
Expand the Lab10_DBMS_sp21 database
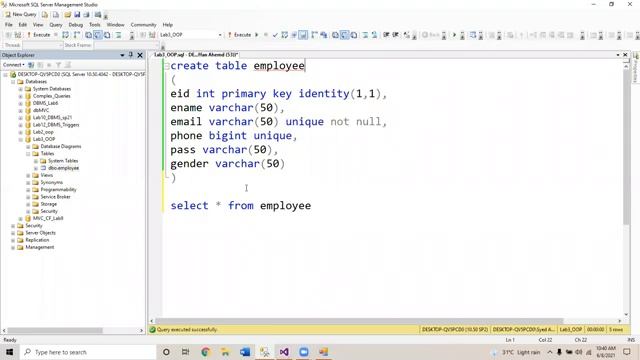pyautogui.click(x=20, y=118)
